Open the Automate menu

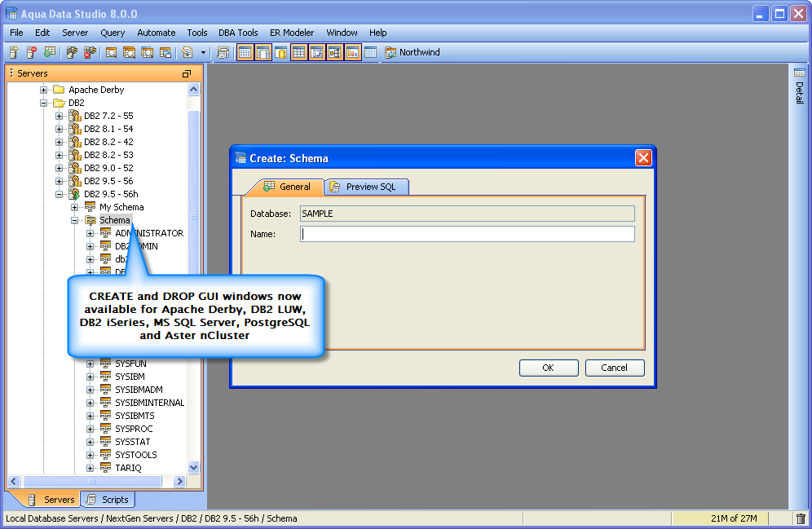(x=157, y=33)
